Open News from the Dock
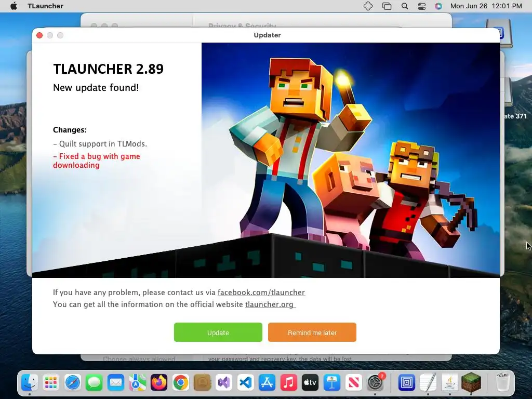This screenshot has height=399, width=532. tap(353, 383)
